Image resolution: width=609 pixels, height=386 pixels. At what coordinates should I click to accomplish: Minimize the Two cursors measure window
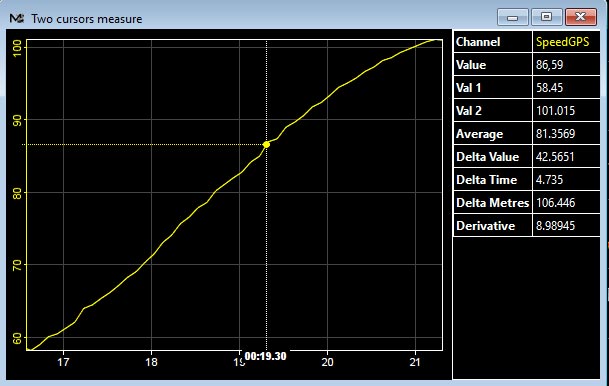tap(512, 17)
